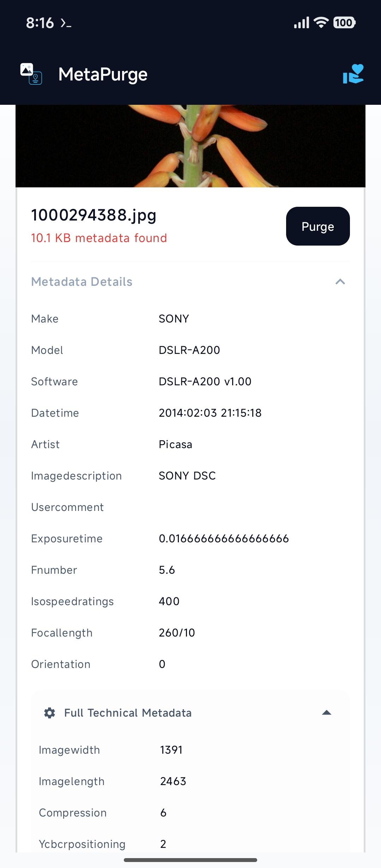Tap the cellular signal bars icon
This screenshot has width=381, height=868.
tap(301, 23)
